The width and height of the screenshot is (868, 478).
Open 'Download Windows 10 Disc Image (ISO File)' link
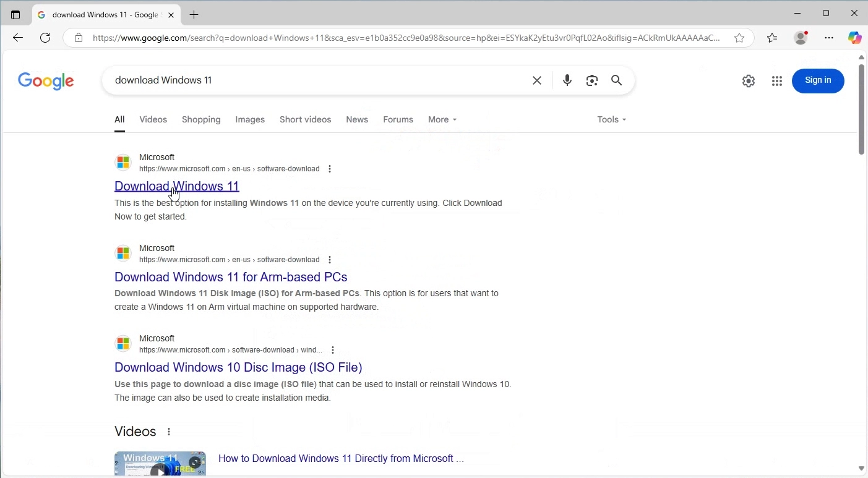pyautogui.click(x=239, y=367)
